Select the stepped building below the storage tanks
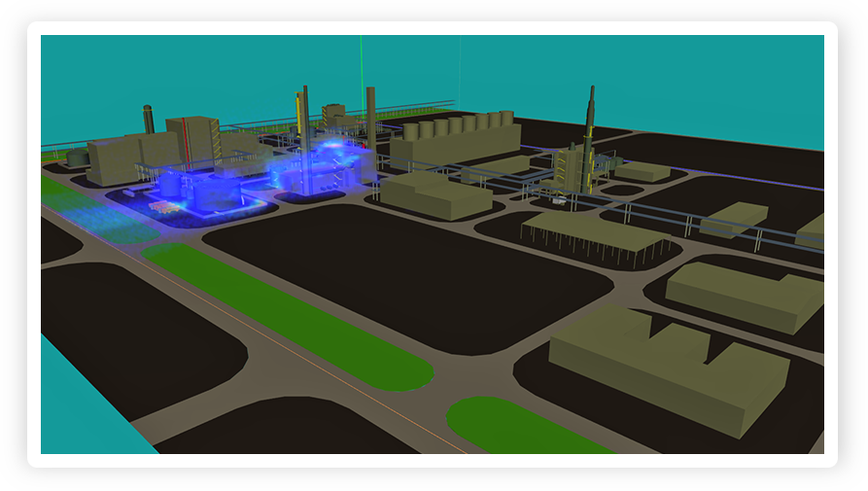868x491 pixels. 434,193
